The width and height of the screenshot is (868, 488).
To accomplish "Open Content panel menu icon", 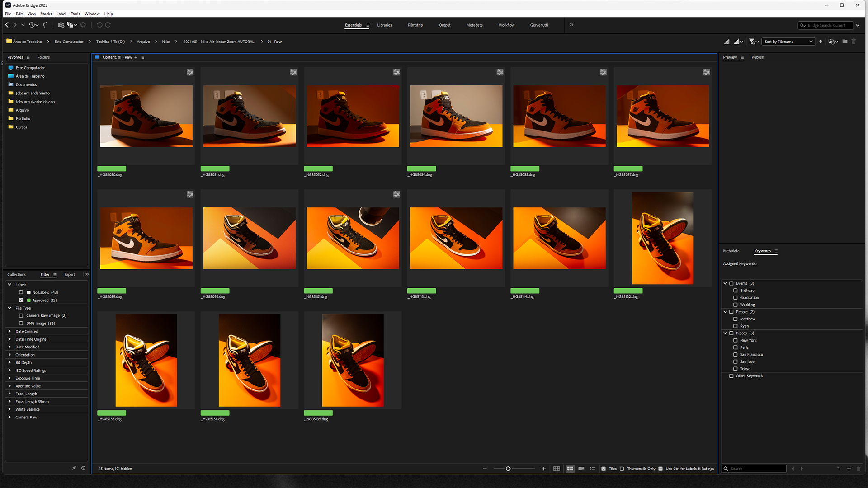I will click(x=143, y=57).
